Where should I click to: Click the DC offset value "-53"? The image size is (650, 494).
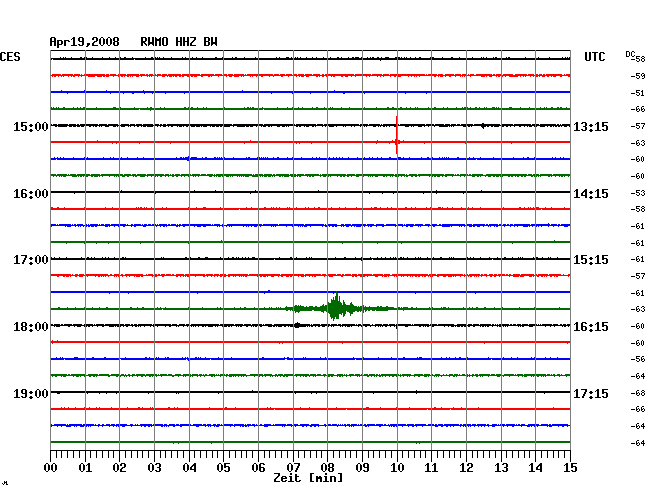point(638,193)
